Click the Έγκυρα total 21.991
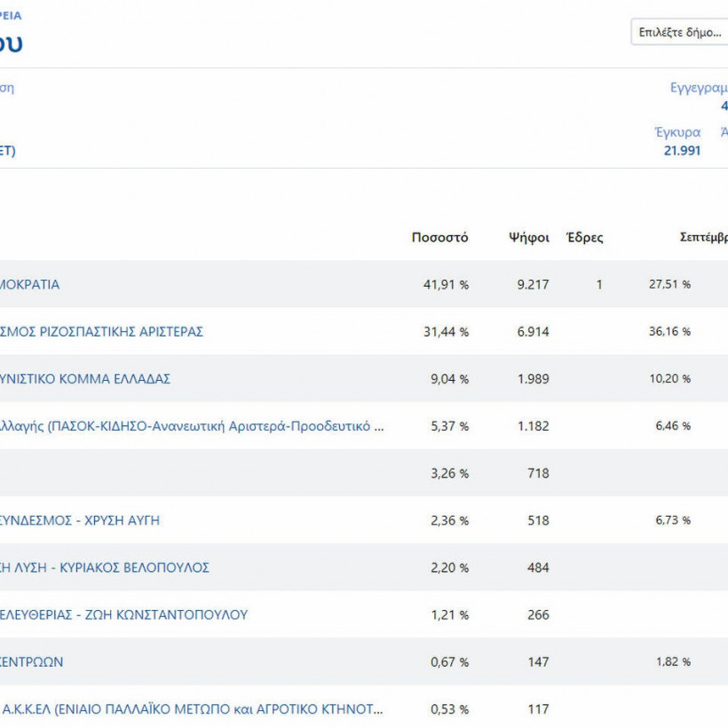728x728 pixels. [682, 150]
